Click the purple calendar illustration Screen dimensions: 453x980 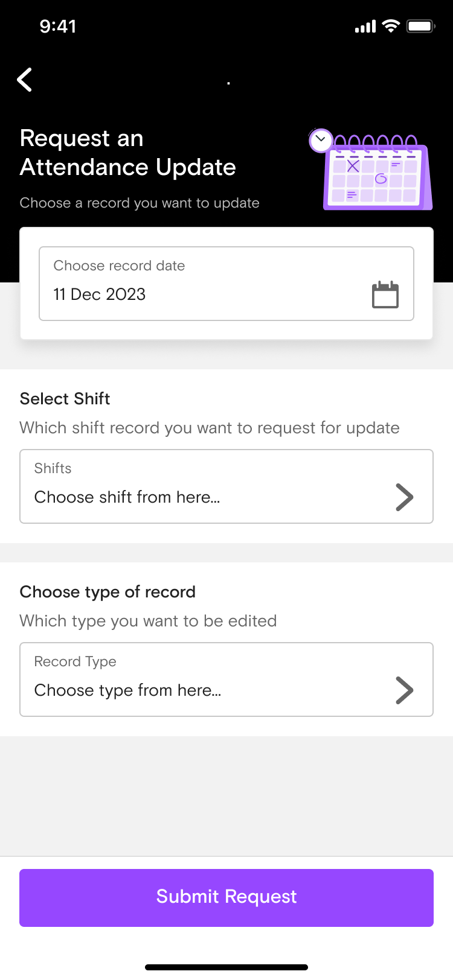(x=378, y=175)
